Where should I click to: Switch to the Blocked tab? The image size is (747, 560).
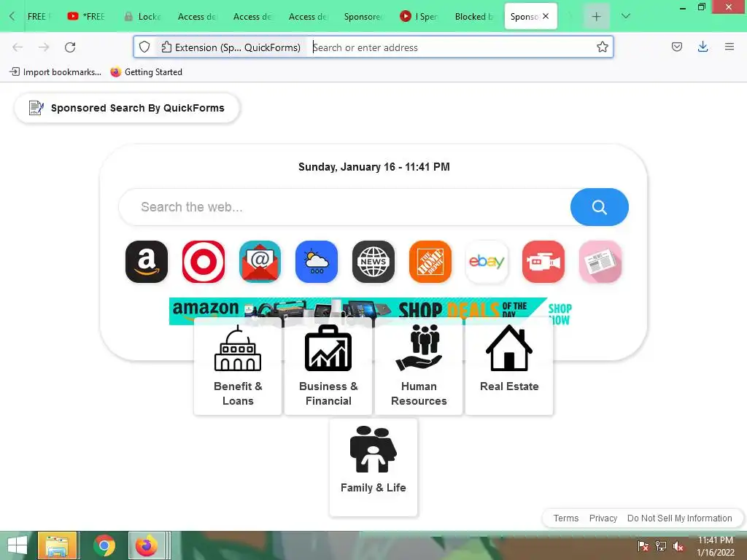[474, 16]
